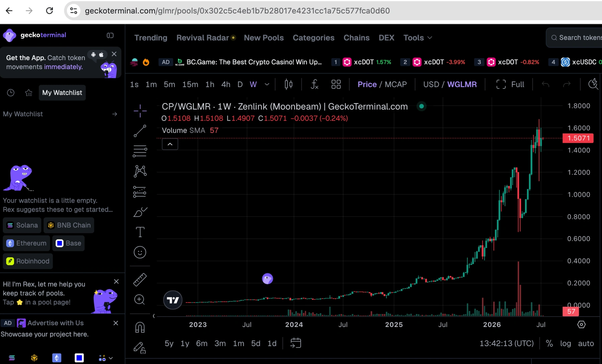Switch price denomination to WGLMR
The image size is (602, 364).
462,85
